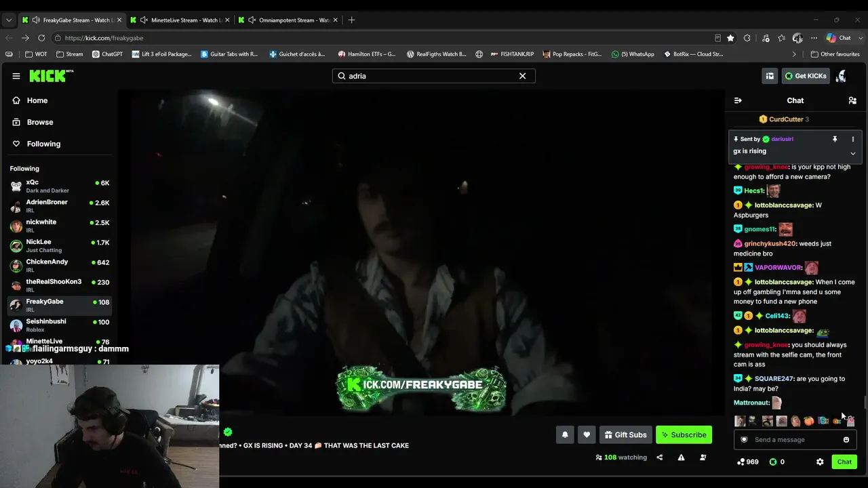Expand the pinned message 'gx is rising'
Viewport: 868px width, 488px height.
pos(853,153)
